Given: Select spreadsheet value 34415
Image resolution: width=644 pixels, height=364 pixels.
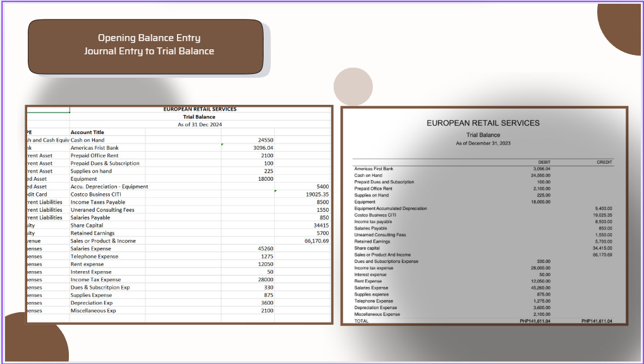Looking at the screenshot, I should click(x=321, y=226).
